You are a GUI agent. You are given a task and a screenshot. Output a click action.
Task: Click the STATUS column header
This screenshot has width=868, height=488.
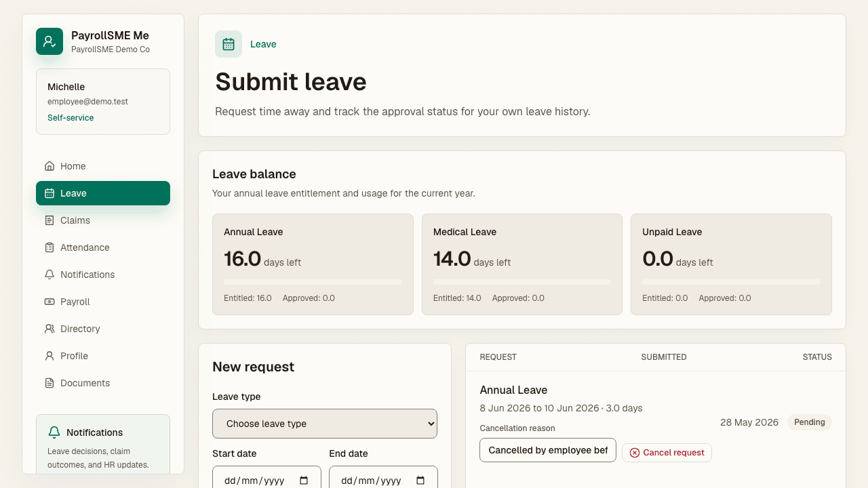[x=817, y=357]
